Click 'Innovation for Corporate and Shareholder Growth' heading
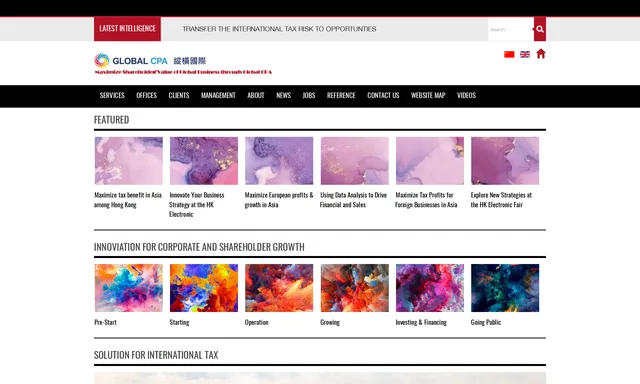 point(199,247)
